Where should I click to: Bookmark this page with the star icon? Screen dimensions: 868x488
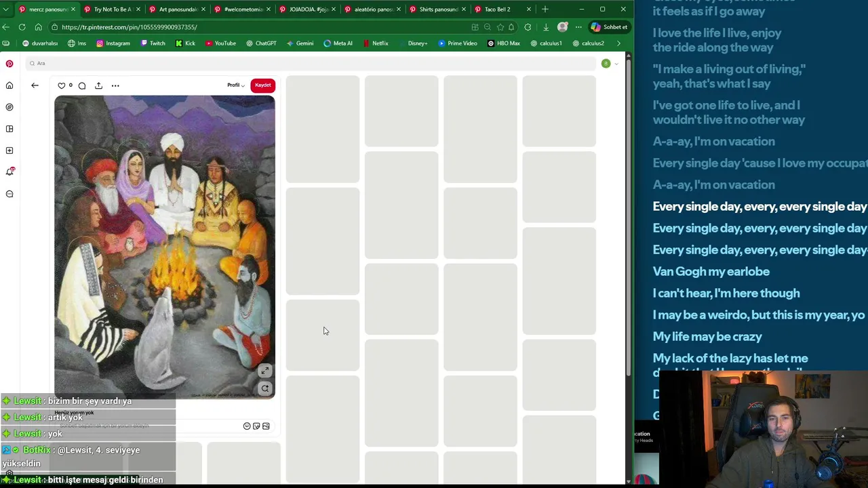pyautogui.click(x=500, y=27)
